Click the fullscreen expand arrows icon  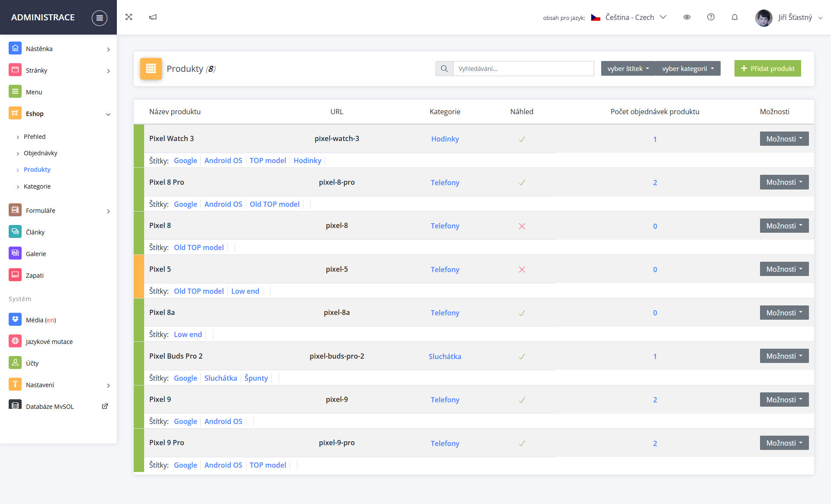pyautogui.click(x=129, y=17)
